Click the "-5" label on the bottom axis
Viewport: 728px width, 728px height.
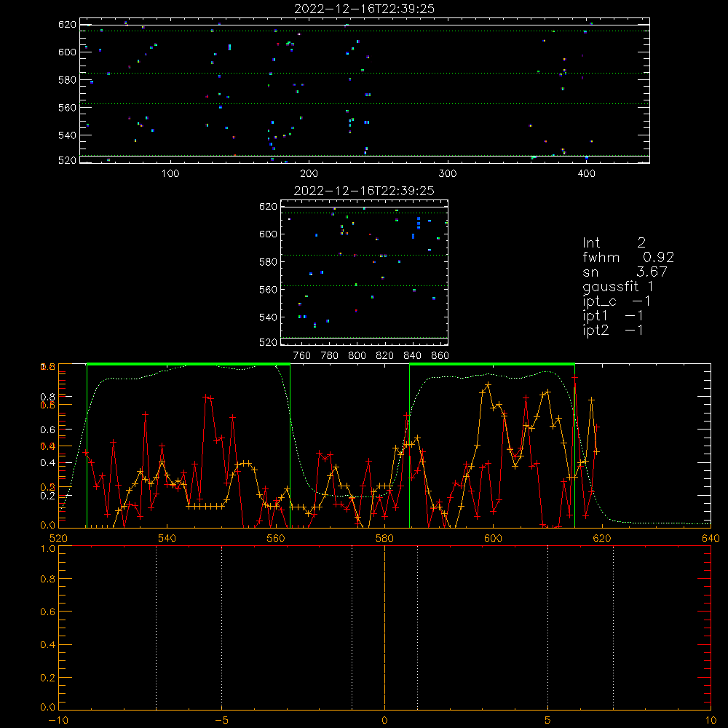tap(222, 721)
